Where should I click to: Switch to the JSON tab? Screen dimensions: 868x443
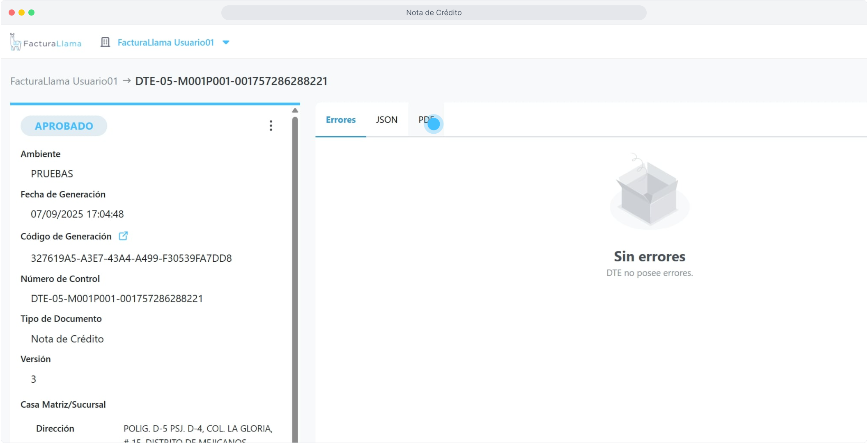386,120
